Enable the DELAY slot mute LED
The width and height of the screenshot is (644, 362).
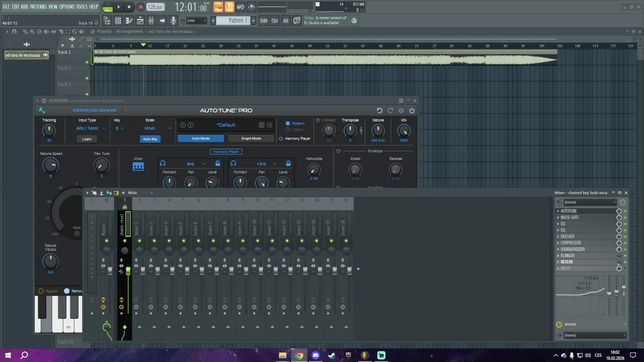[x=625, y=268]
